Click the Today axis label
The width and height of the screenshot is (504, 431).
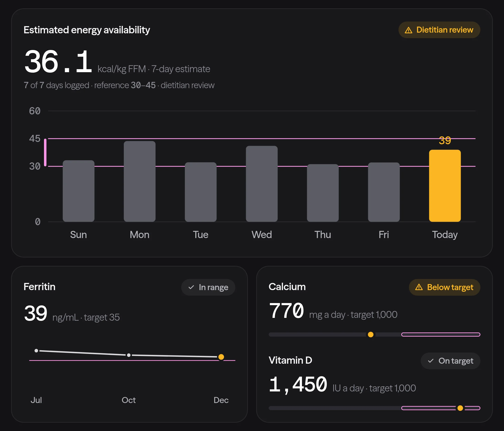pos(445,235)
